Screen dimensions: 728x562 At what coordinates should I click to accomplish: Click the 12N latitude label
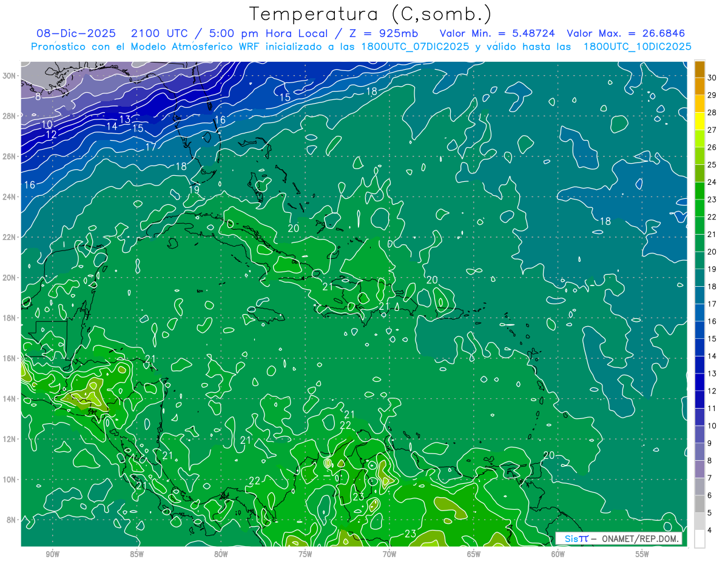(x=10, y=439)
